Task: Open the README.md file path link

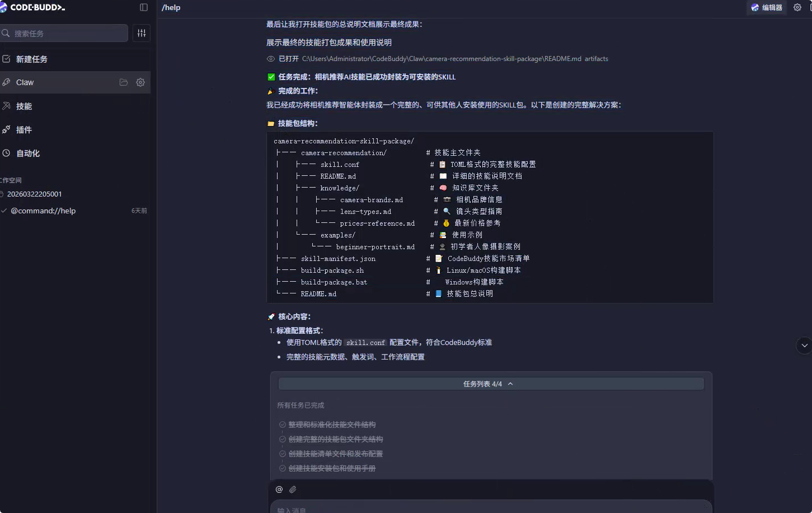Action: (x=442, y=59)
